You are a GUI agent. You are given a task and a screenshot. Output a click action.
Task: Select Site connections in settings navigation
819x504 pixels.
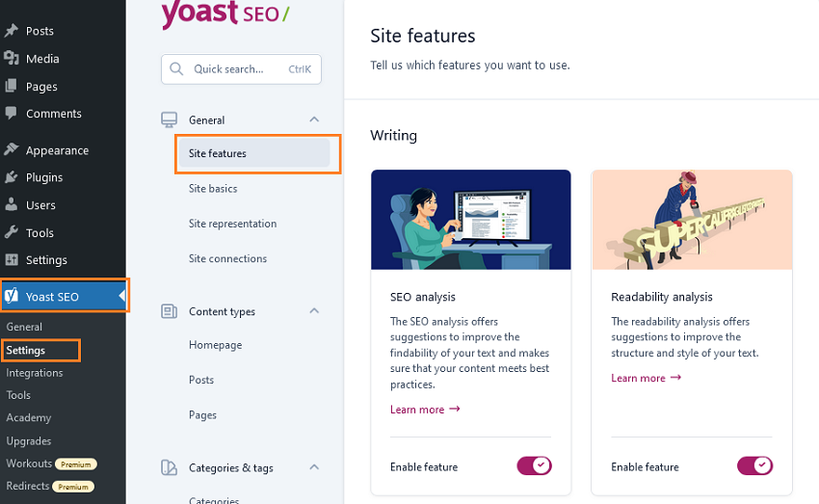(x=227, y=258)
